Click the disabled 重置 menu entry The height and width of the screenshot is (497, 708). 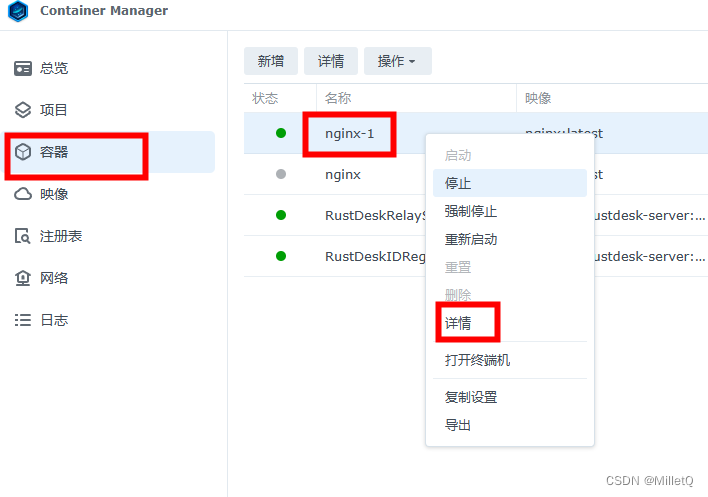[x=510, y=267]
